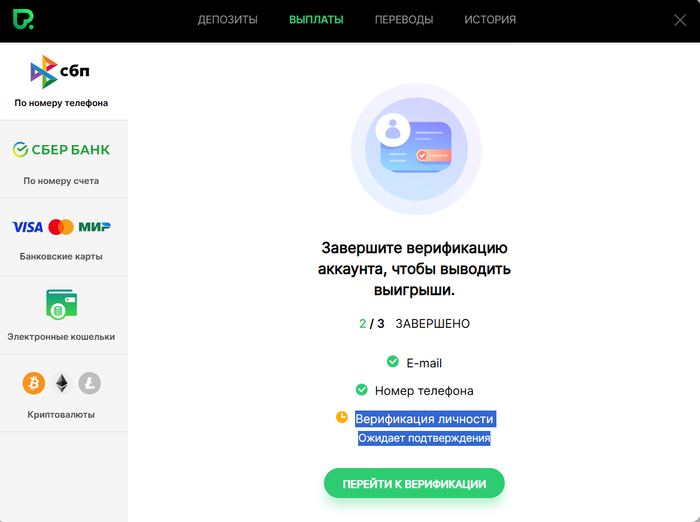Viewport: 700px width, 522px height.
Task: Click the green check next to E-mail
Action: pos(393,361)
